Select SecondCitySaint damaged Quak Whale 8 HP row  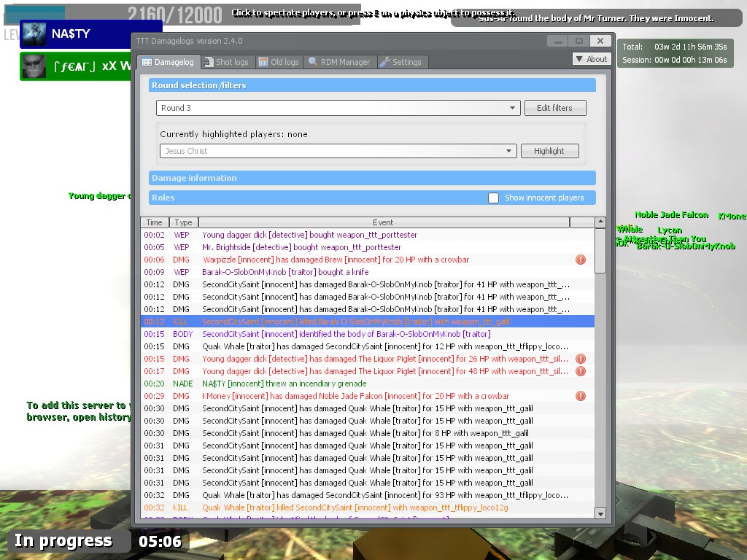click(x=368, y=433)
